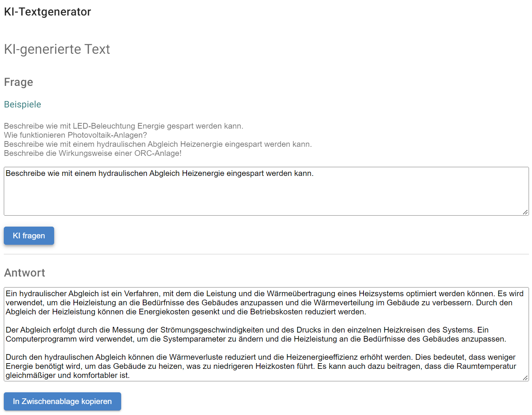Click the KI-Textgenerator page title
532x415 pixels.
[x=47, y=12]
